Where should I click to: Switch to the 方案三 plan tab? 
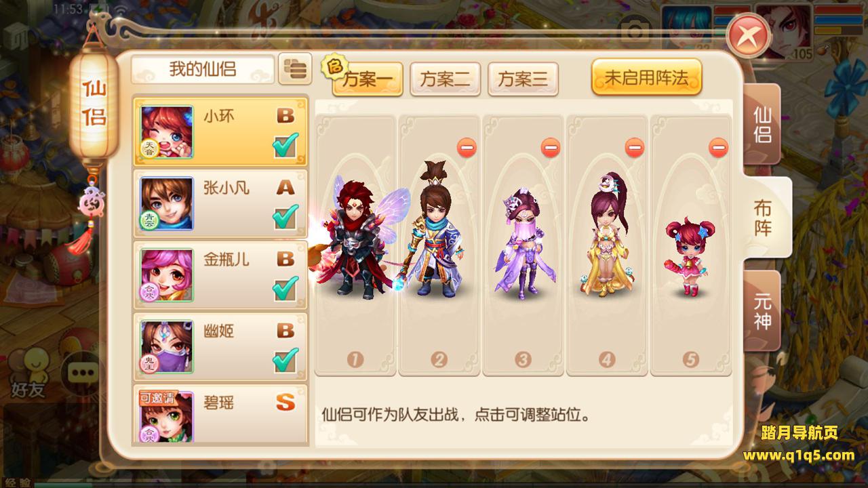523,79
